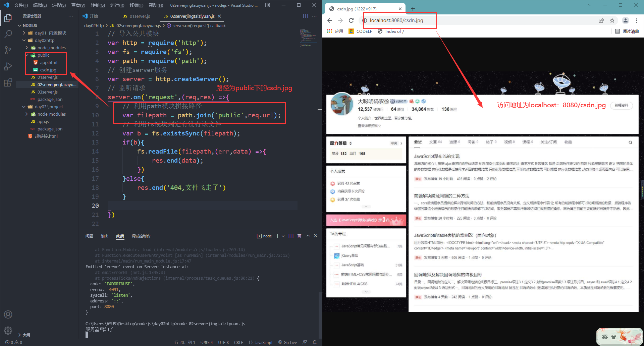Image resolution: width=644 pixels, height=346 pixels.
Task: Open the File menu in VS Code
Action: pos(21,5)
